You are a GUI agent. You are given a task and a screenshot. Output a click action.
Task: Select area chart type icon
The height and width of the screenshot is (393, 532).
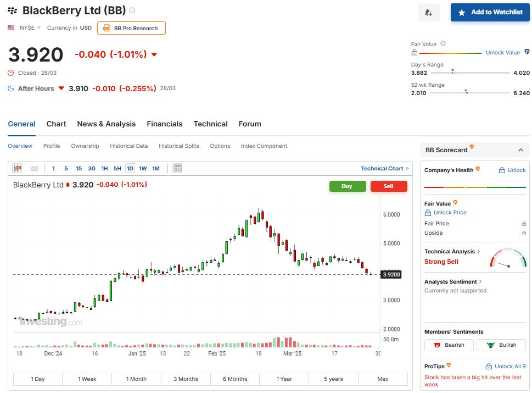pos(34,168)
